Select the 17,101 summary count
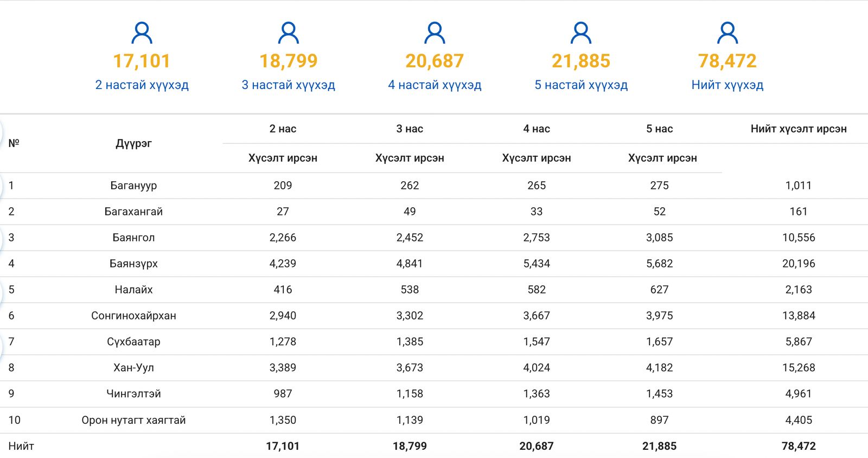The width and height of the screenshot is (868, 458). (142, 61)
